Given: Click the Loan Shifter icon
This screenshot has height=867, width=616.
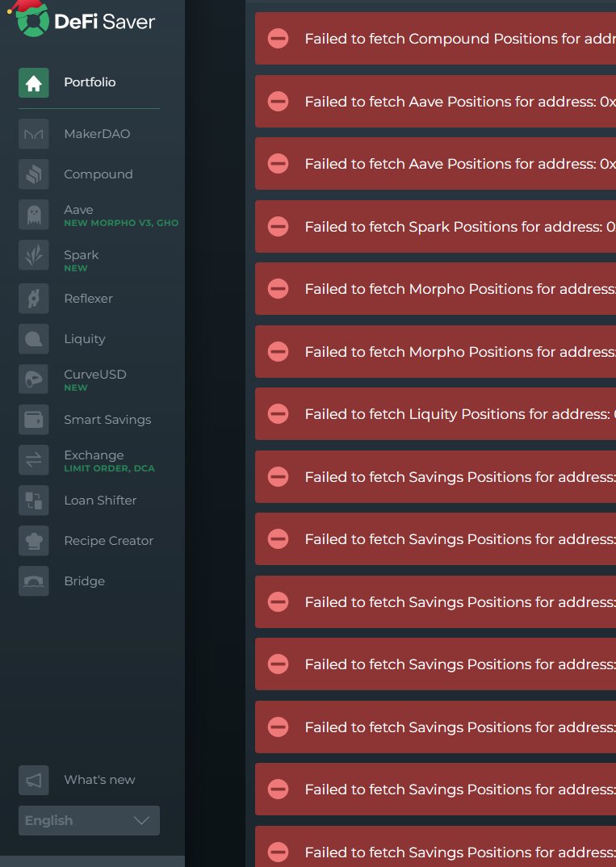Looking at the screenshot, I should click(x=34, y=501).
